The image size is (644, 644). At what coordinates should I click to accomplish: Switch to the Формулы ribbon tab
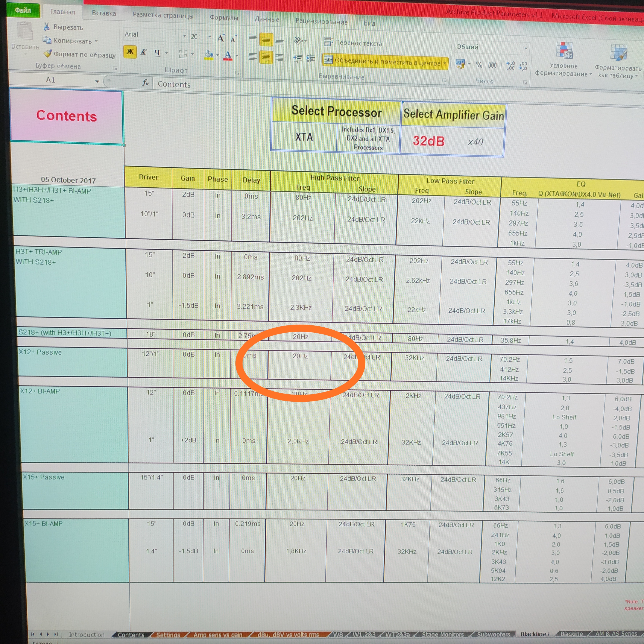point(224,18)
